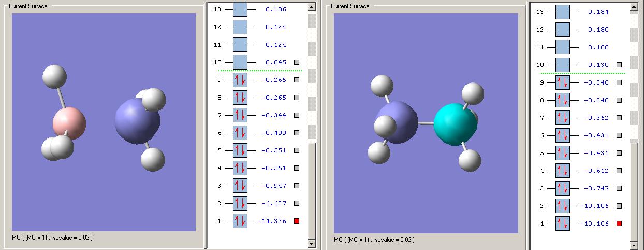The width and height of the screenshot is (644, 250).
Task: Click the cyan atom in the right molecule
Action: click(454, 122)
